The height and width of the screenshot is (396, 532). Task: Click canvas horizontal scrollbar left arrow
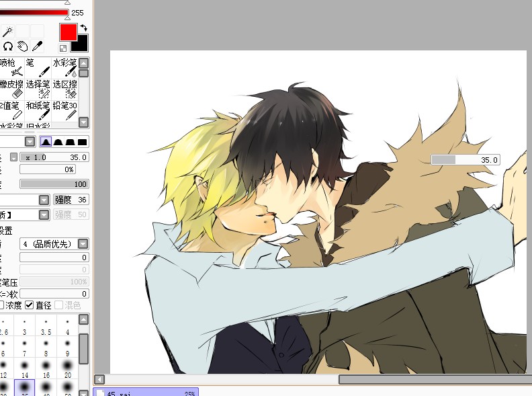[99, 379]
